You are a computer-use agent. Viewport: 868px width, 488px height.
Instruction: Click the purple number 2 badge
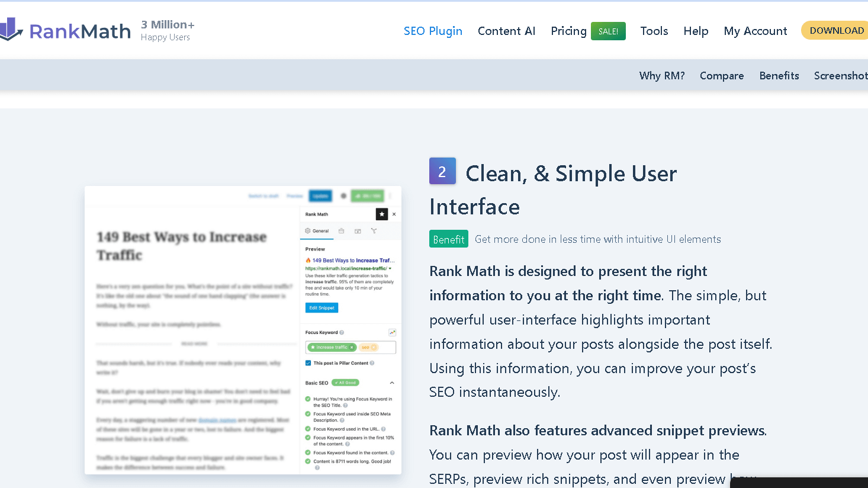pos(442,171)
